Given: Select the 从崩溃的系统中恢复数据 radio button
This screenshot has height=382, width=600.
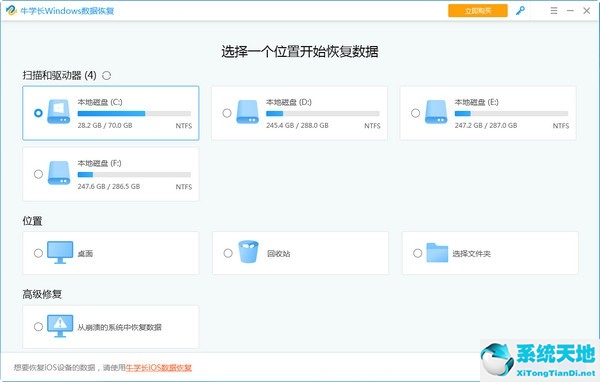Looking at the screenshot, I should [x=38, y=327].
